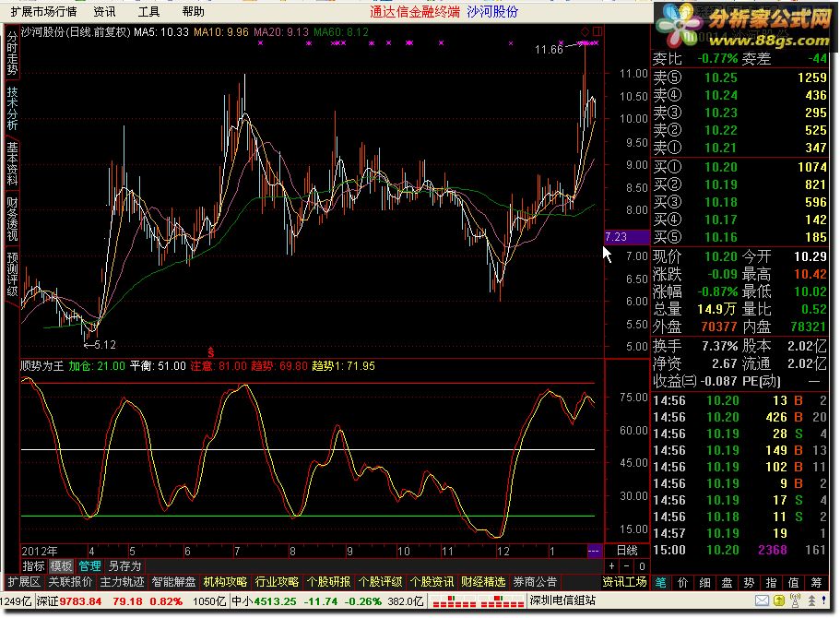Click the 通达信金融终端 title text
Screen dimensions: 840x618
click(415, 12)
